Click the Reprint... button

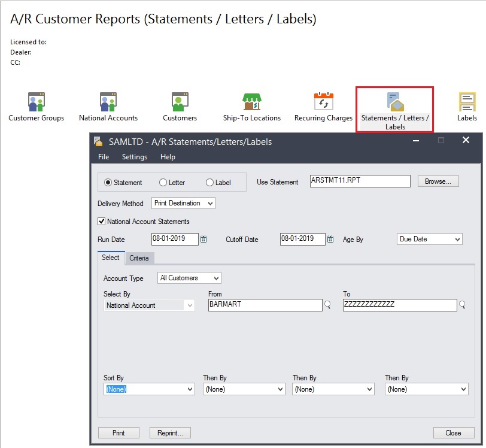coord(170,433)
